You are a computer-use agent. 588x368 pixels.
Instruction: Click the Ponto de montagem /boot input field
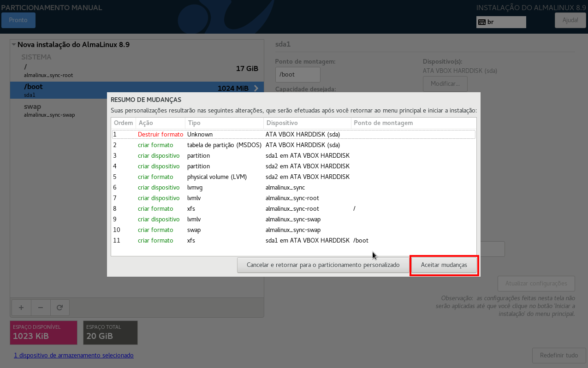pos(297,75)
